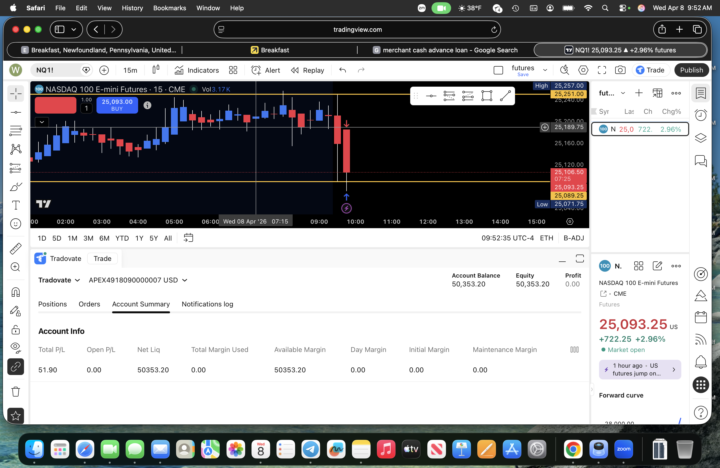Click the blue BUY 25,093.00 button

117,105
